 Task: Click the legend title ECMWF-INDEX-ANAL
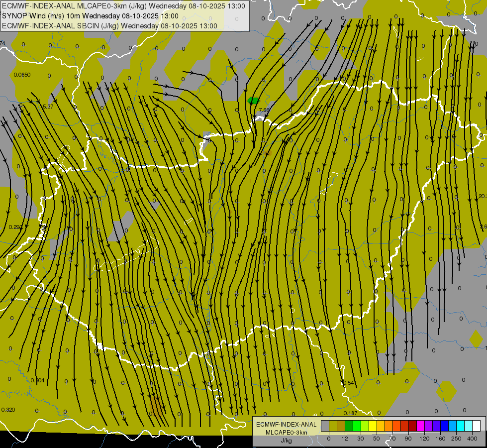tap(287, 425)
